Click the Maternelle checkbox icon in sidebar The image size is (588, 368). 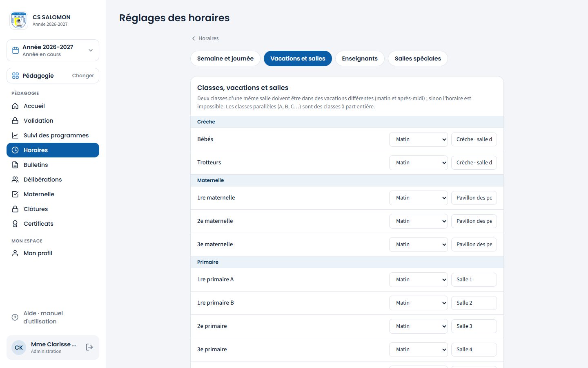(15, 194)
